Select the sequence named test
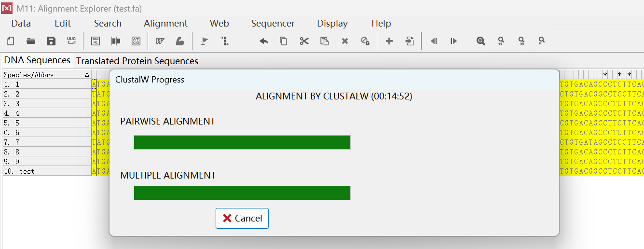 27,171
